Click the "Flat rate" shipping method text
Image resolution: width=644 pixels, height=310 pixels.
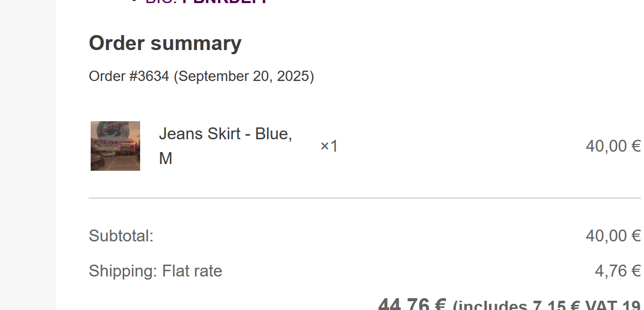click(x=192, y=271)
